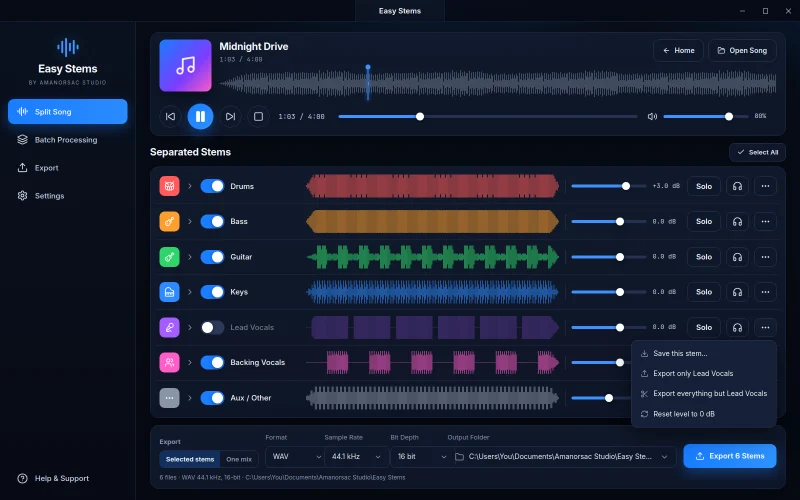Go to Export in the sidebar
800x500 pixels.
(x=67, y=168)
